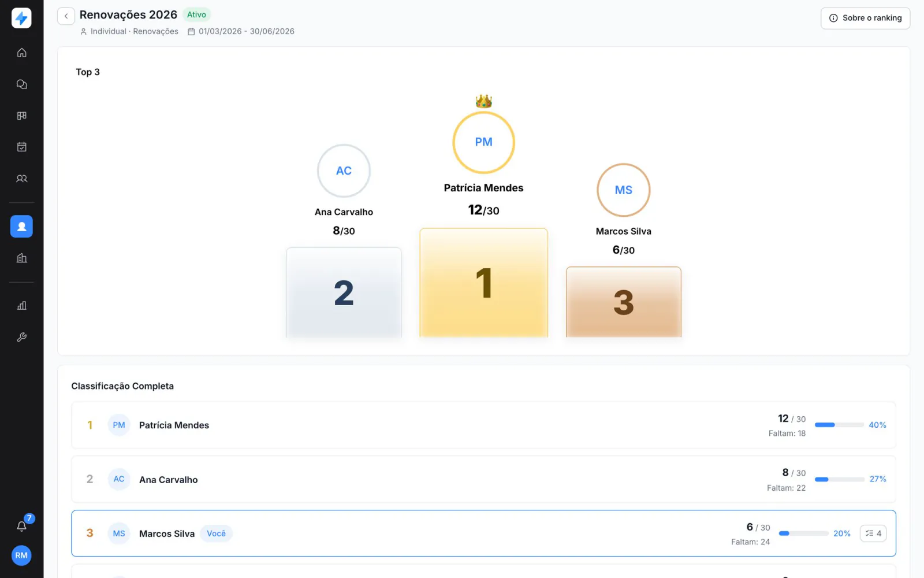Open the company building sidebar icon
Screen dimensions: 924x578
coord(21,258)
